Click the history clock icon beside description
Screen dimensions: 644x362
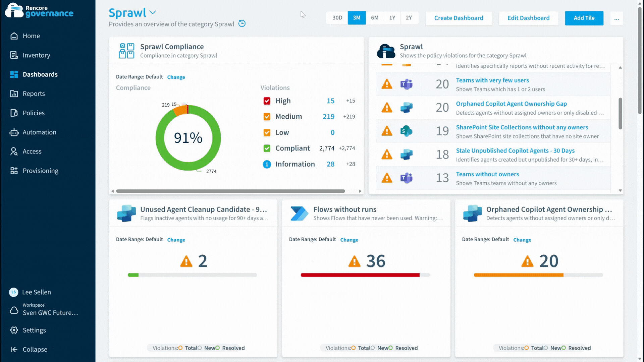(242, 23)
